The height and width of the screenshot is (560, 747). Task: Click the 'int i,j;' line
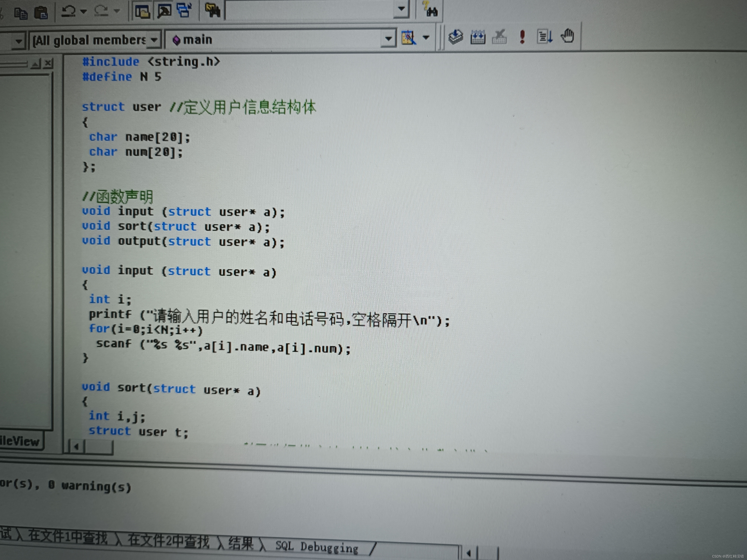click(117, 416)
